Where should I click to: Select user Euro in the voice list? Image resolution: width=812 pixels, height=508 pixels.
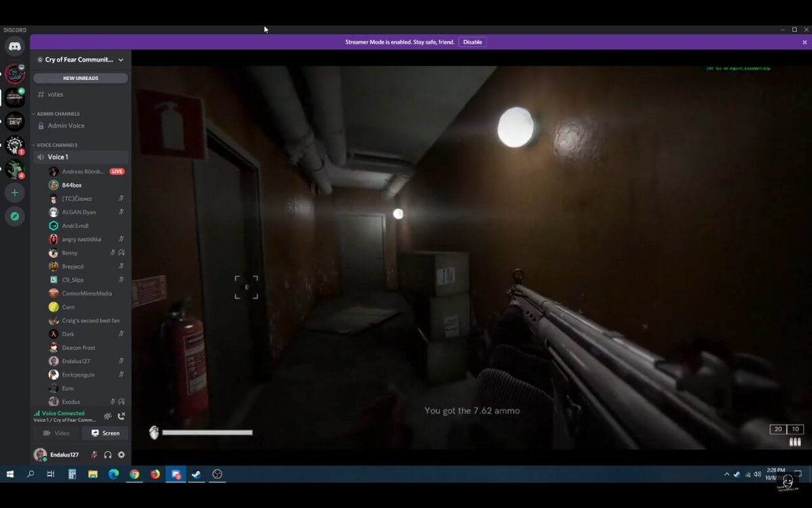click(87, 388)
